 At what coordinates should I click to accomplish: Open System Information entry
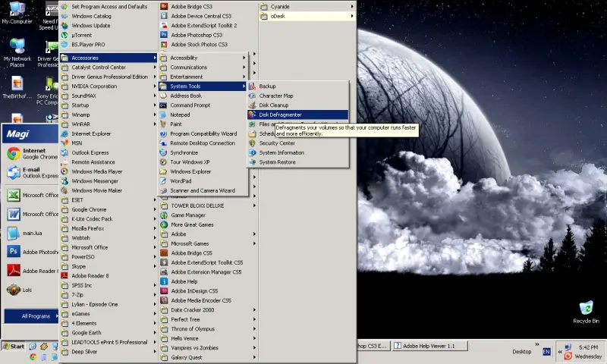[297, 152]
